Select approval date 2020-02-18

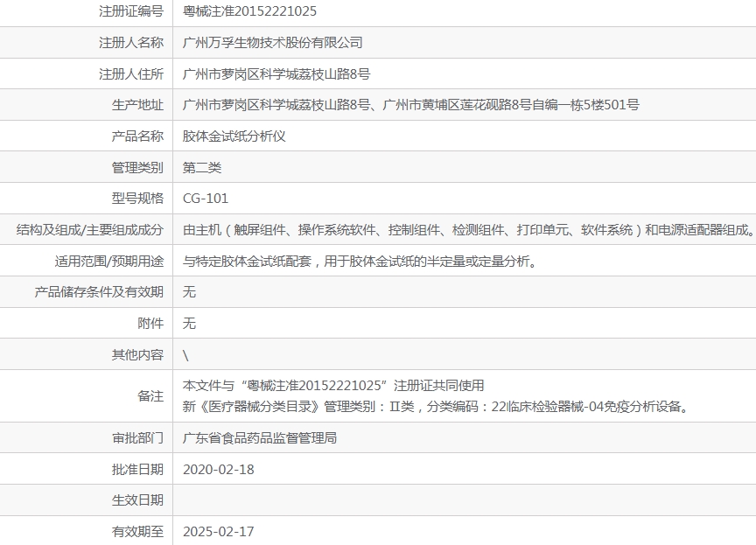coord(219,470)
